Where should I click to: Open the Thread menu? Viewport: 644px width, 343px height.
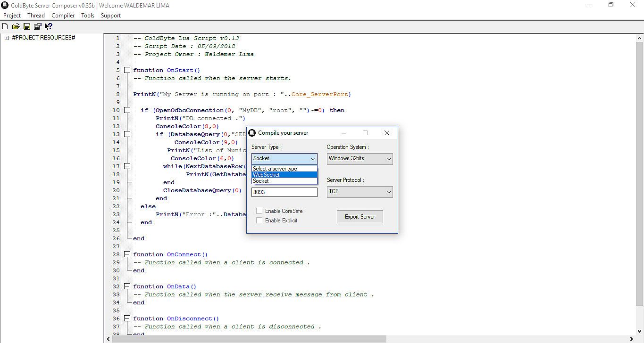tap(36, 16)
